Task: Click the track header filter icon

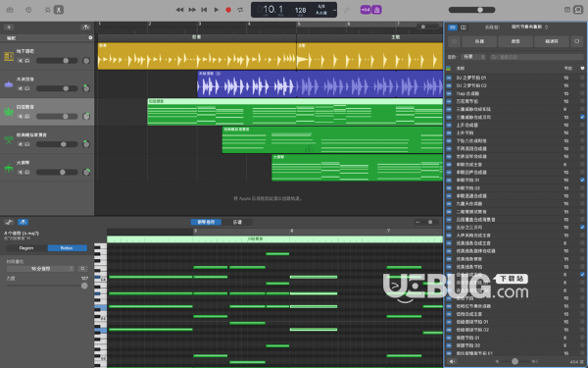Action: 86,27
